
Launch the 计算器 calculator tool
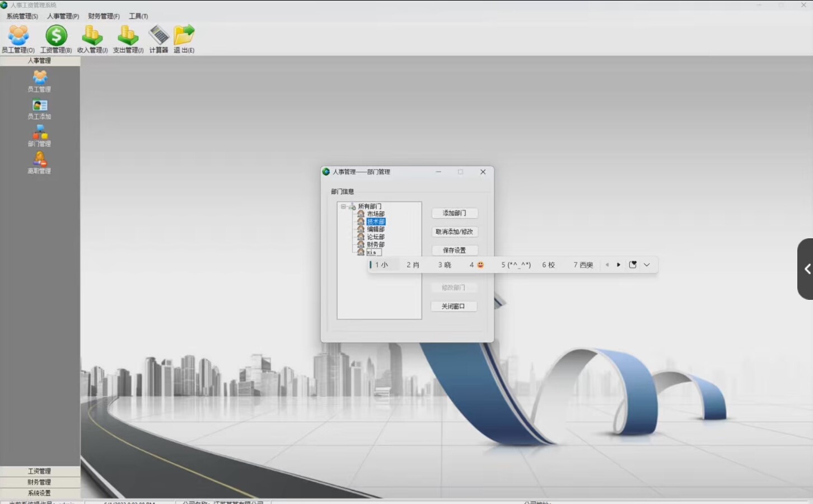click(x=158, y=36)
